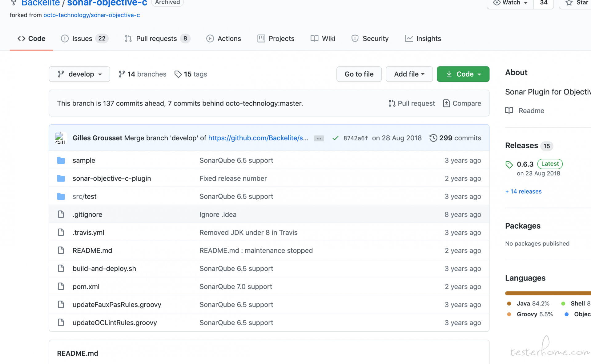View the 299 commits history

pos(455,138)
